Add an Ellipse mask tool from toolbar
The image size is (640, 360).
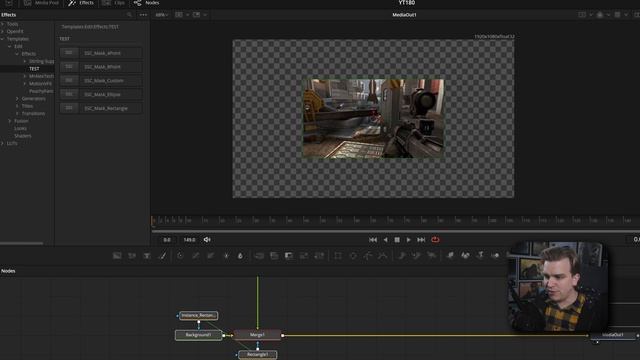(353, 256)
